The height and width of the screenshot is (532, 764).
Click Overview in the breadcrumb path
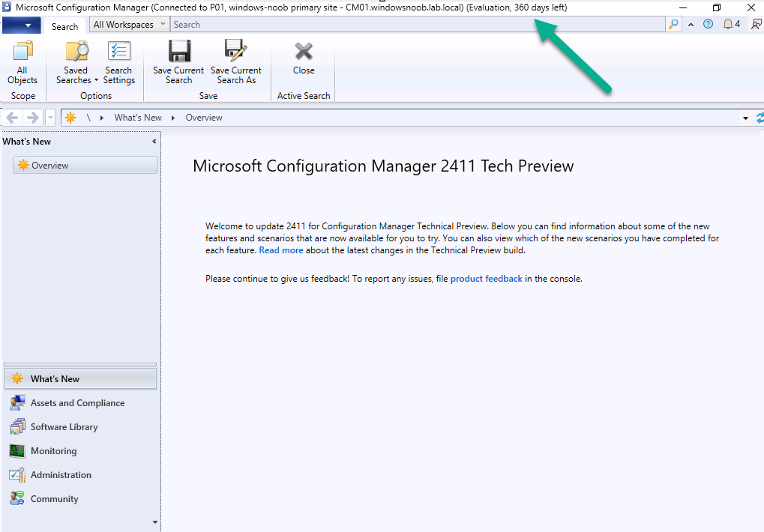204,118
